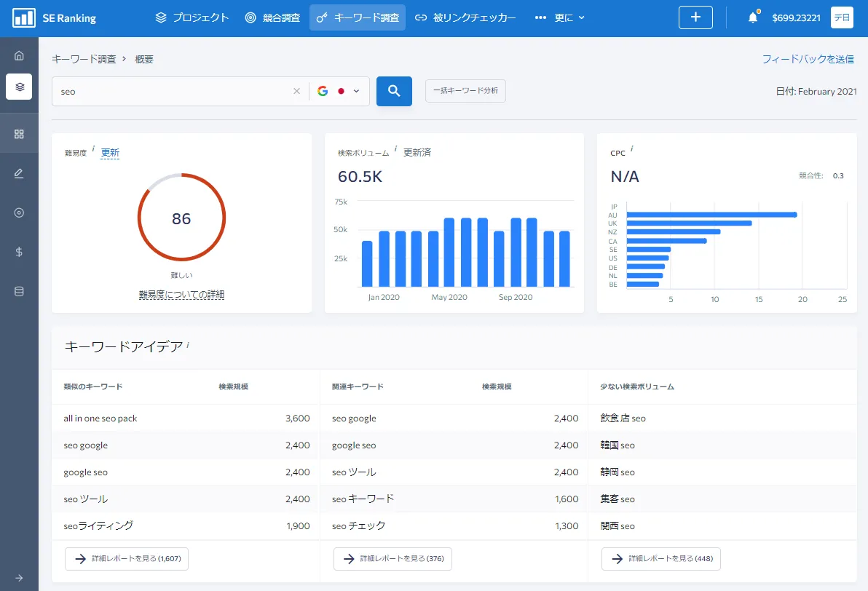Click the SE Ranking logo
Viewport: 868px width, 591px height.
[x=54, y=17]
